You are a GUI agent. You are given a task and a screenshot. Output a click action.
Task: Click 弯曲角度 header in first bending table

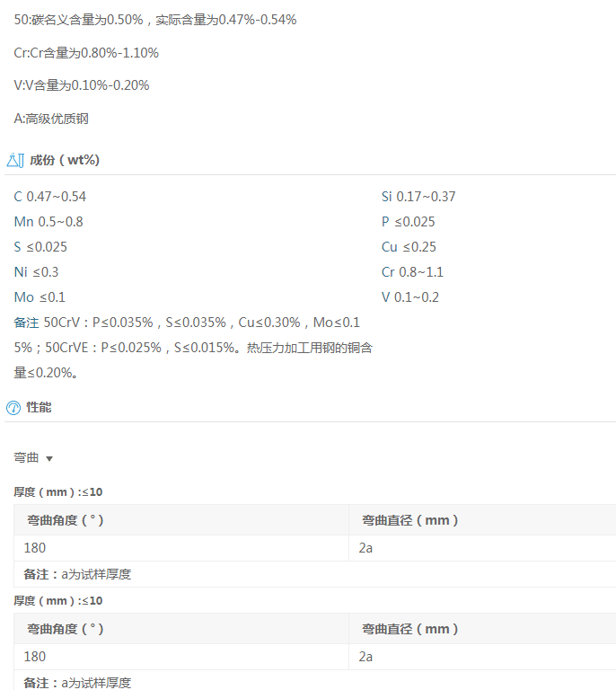pyautogui.click(x=66, y=520)
